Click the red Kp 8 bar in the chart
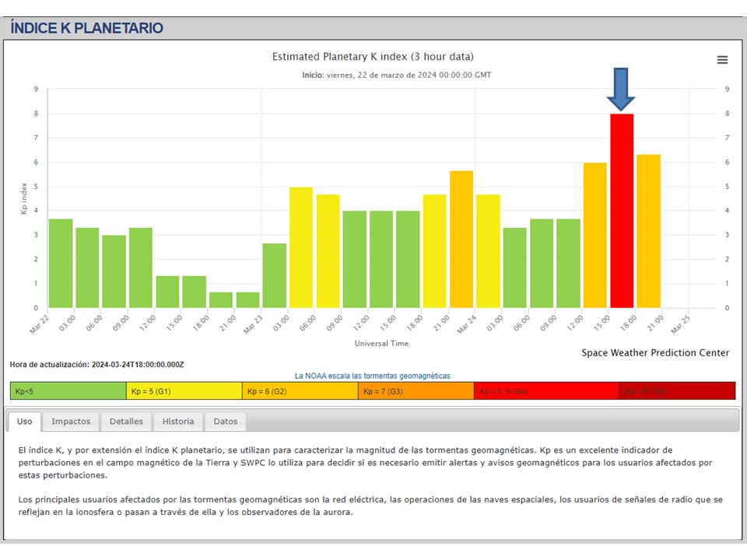The width and height of the screenshot is (747, 560). click(622, 211)
